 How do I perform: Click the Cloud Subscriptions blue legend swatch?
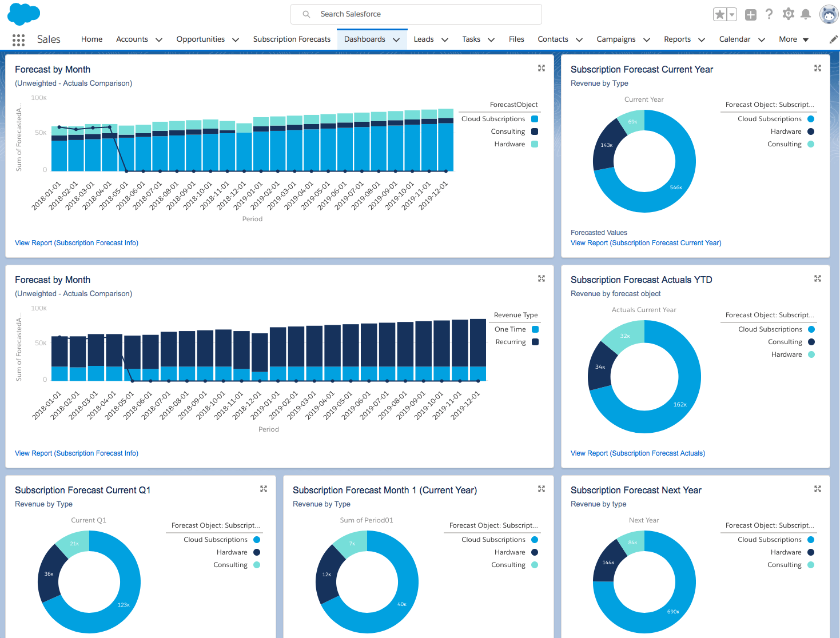click(534, 118)
